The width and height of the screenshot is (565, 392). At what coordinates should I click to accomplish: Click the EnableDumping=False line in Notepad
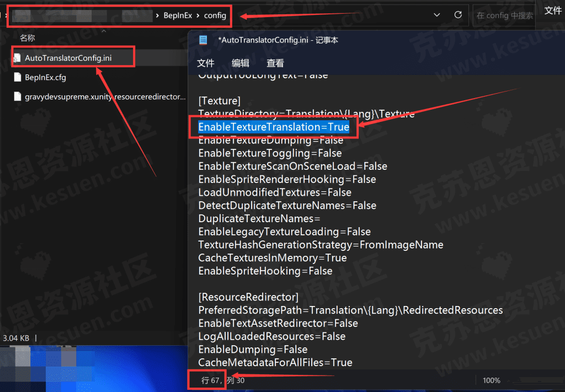[x=253, y=350]
